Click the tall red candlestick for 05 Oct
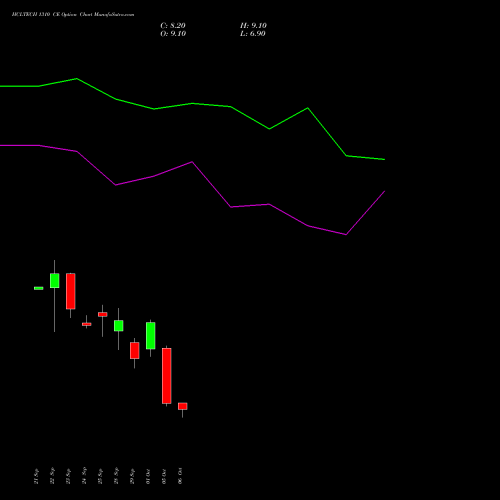500x500 pixels. pos(167,376)
